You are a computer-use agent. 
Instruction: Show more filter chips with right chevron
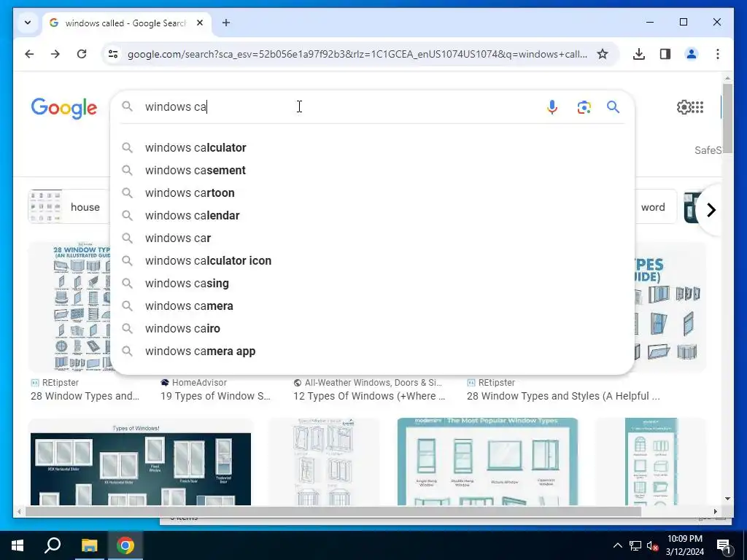(711, 209)
